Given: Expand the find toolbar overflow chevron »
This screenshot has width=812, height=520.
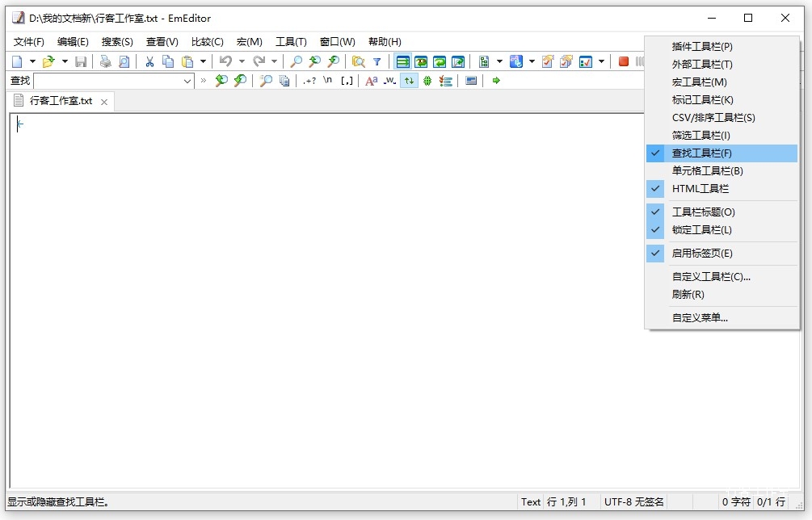Looking at the screenshot, I should point(204,81).
